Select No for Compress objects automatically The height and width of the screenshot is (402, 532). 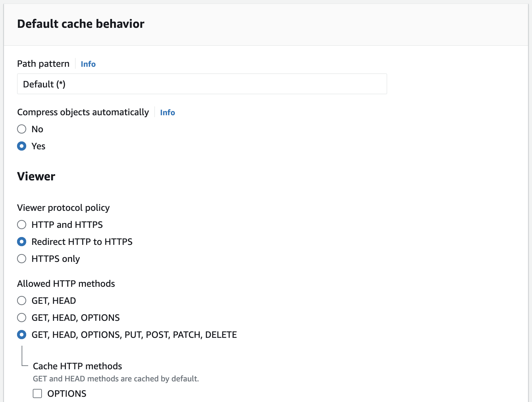click(x=22, y=129)
